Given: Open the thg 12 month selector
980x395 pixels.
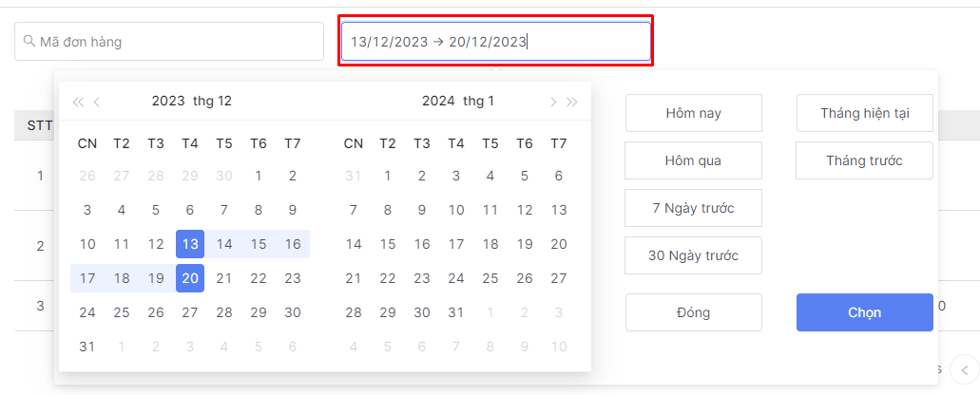Looking at the screenshot, I should click(212, 101).
